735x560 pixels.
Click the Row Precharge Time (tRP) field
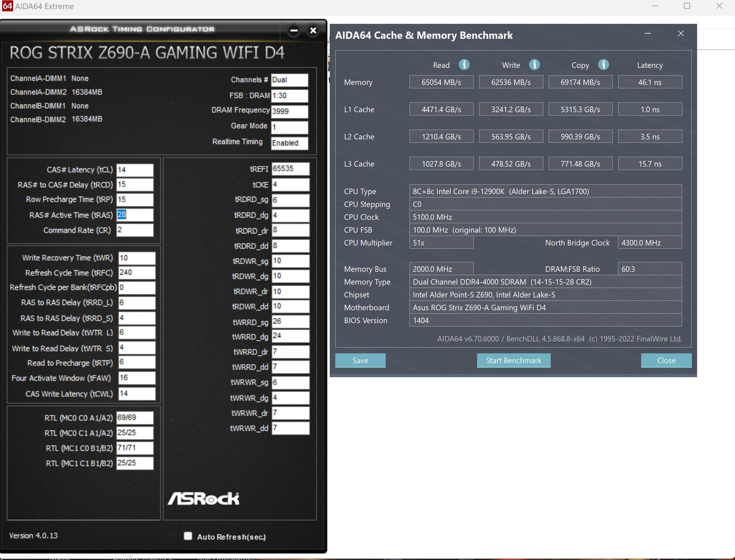[x=134, y=200]
